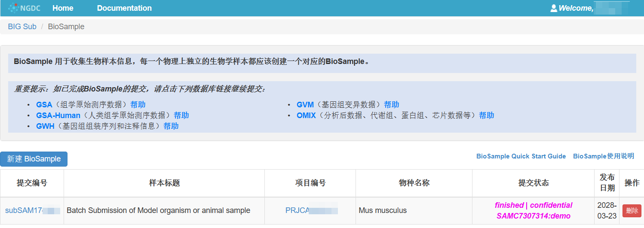Image resolution: width=644 pixels, height=228 pixels.
Task: Open the GSA-Human database link
Action: pos(58,115)
